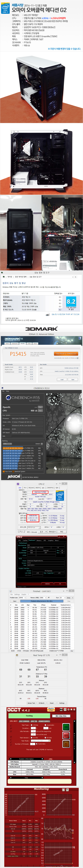Click Load button in 3DMark 11 results
The width and height of the screenshot is (83, 868).
click(x=62, y=379)
